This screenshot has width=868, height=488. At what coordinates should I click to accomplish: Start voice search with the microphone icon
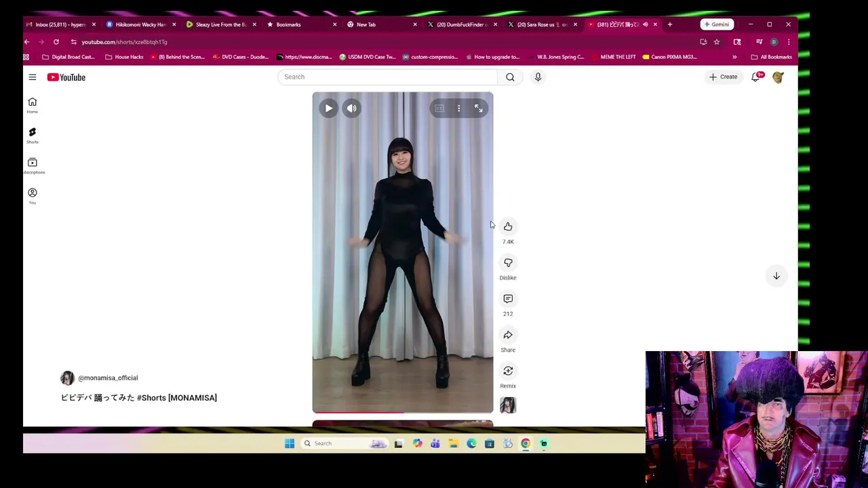tap(538, 77)
